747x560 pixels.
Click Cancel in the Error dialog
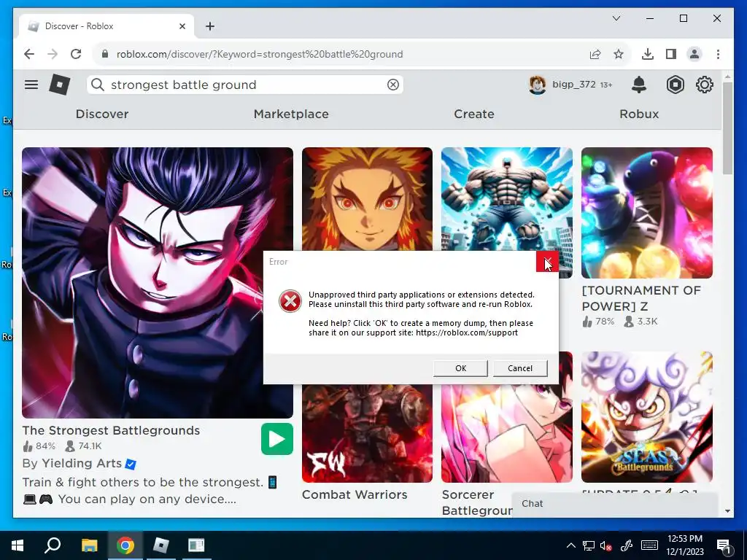[520, 368]
